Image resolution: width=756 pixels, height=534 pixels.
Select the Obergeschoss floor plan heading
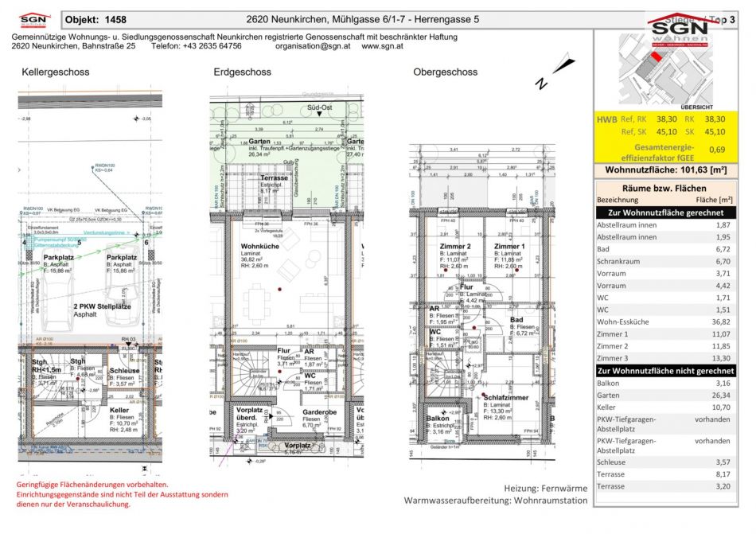point(446,72)
